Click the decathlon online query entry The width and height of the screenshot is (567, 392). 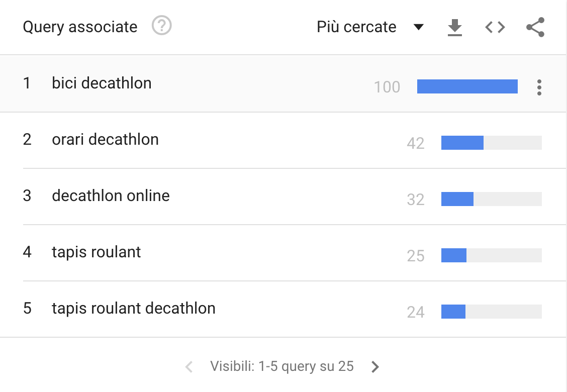click(110, 196)
